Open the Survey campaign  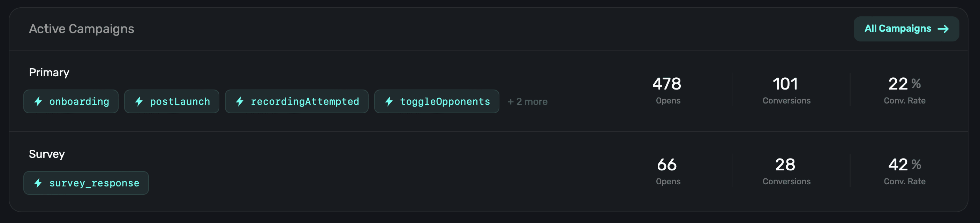[x=47, y=154]
